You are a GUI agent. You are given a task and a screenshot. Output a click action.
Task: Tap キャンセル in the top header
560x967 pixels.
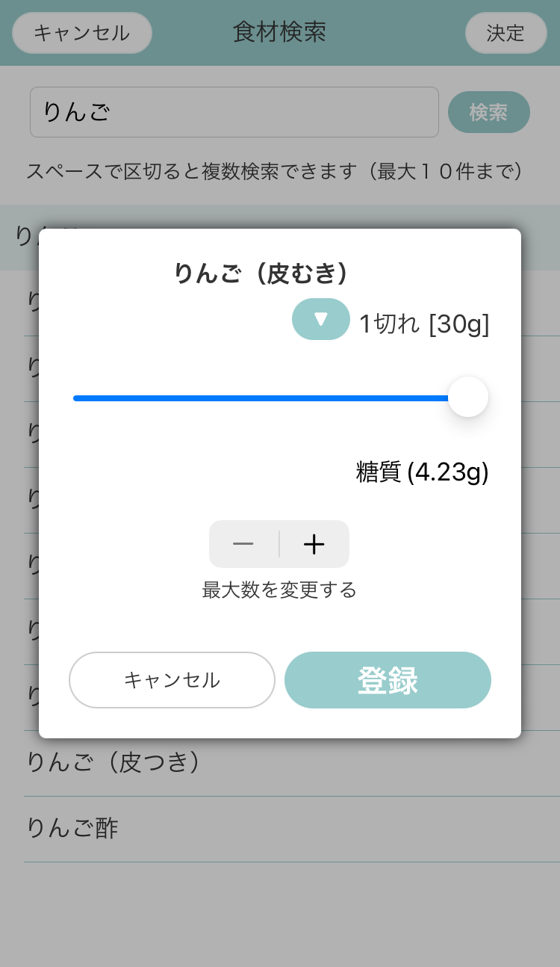[x=82, y=33]
